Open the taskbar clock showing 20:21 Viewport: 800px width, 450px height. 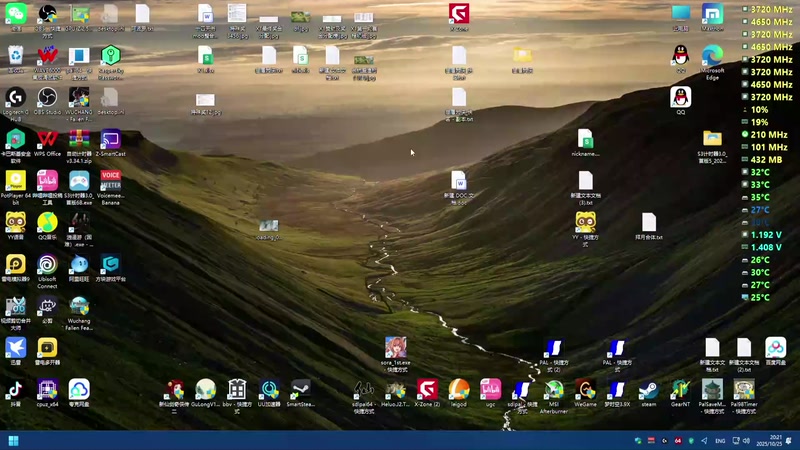tap(769, 440)
